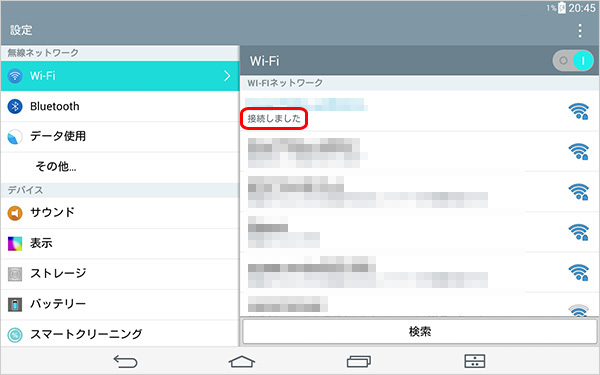Tap the dual window navigation button

point(474,361)
